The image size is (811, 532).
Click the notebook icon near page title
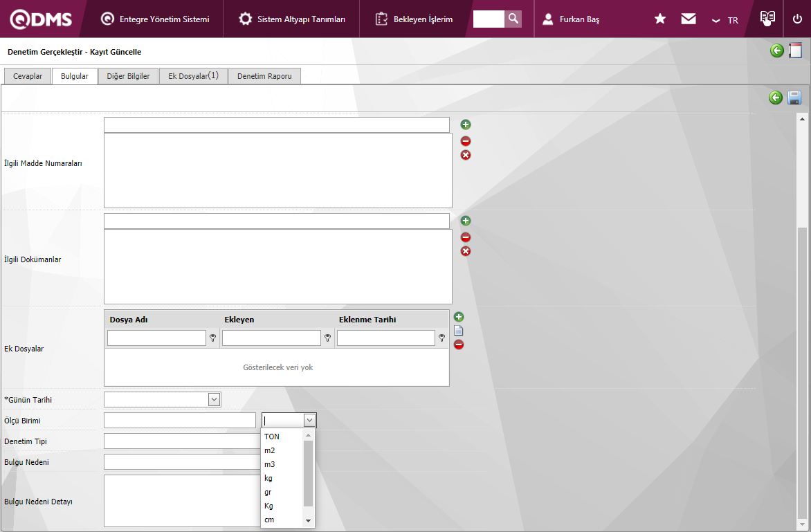point(796,51)
